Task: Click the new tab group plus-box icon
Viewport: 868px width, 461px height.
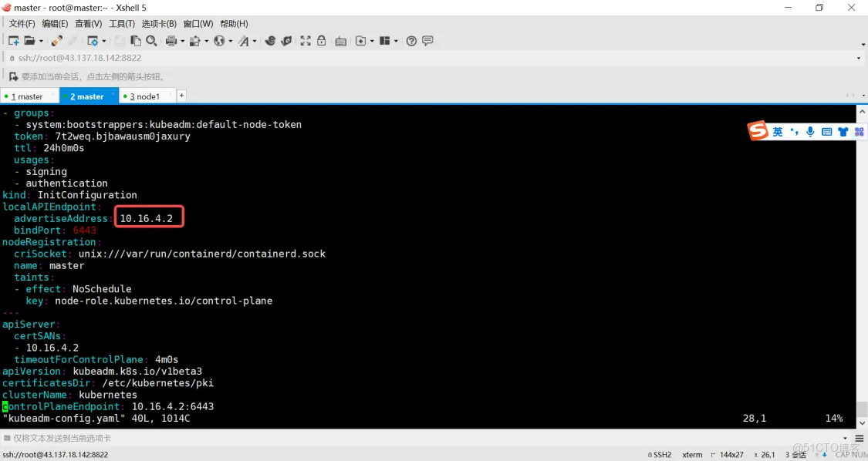Action: (x=361, y=41)
